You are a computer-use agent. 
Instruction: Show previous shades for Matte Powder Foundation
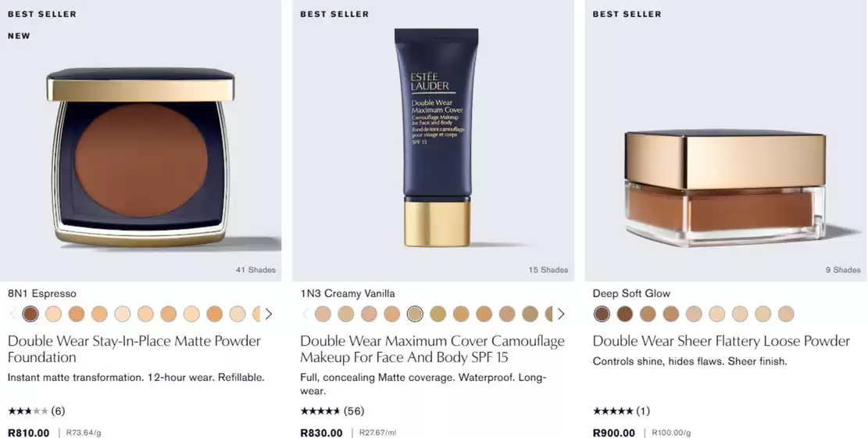pyautogui.click(x=13, y=314)
